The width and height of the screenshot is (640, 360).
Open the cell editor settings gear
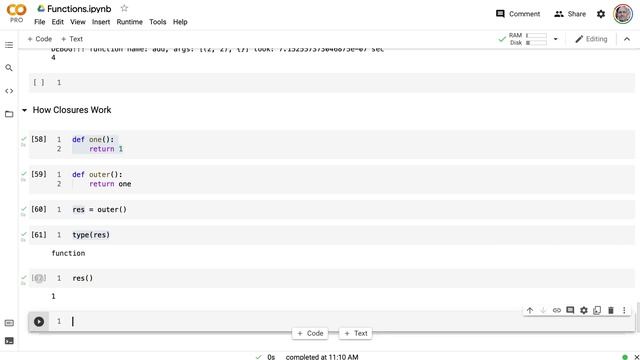[584, 310]
